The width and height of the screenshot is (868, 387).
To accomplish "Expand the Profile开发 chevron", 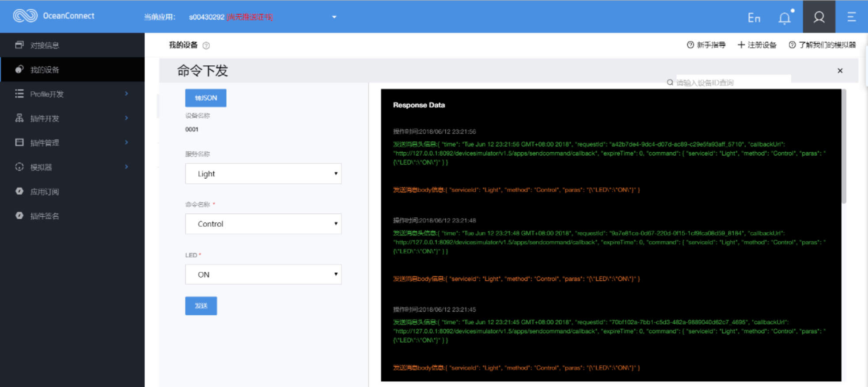I will (x=127, y=94).
